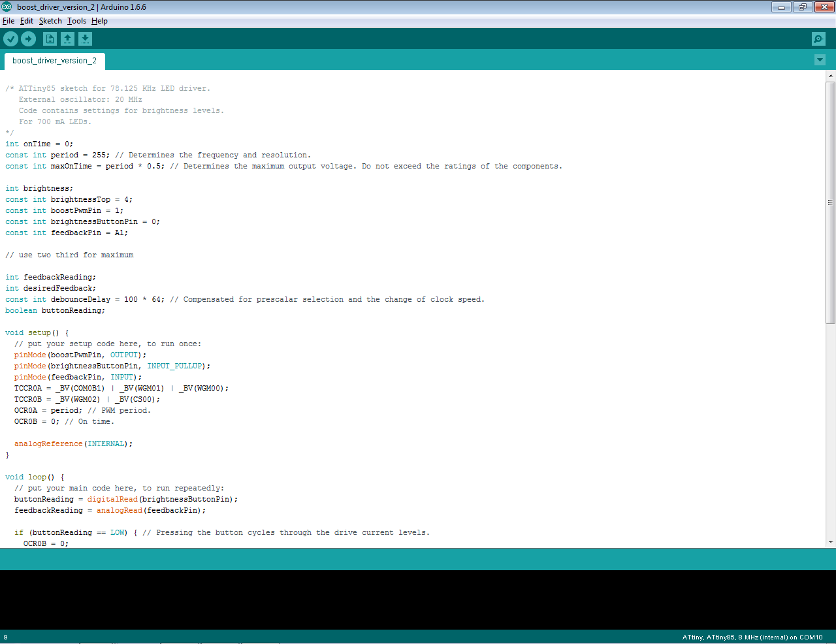Click the line 'if (buttonReading == LOW) {'
Screen dimensions: 836x644
coord(76,533)
